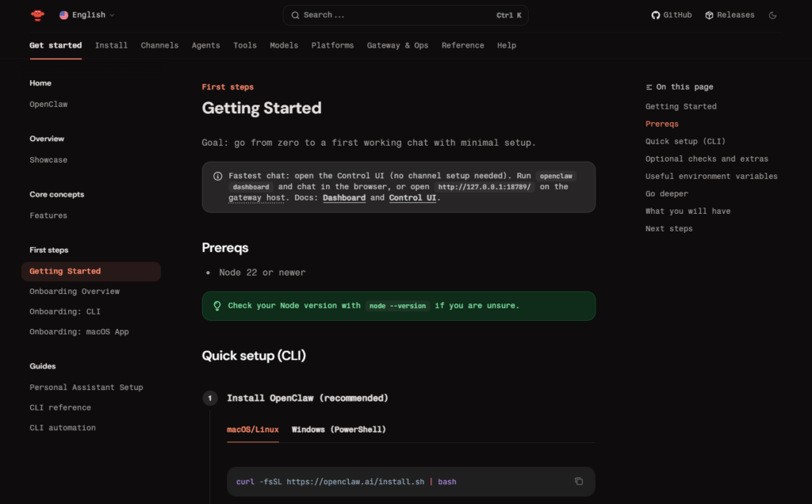Open the Gateway & Ops tab

(397, 45)
